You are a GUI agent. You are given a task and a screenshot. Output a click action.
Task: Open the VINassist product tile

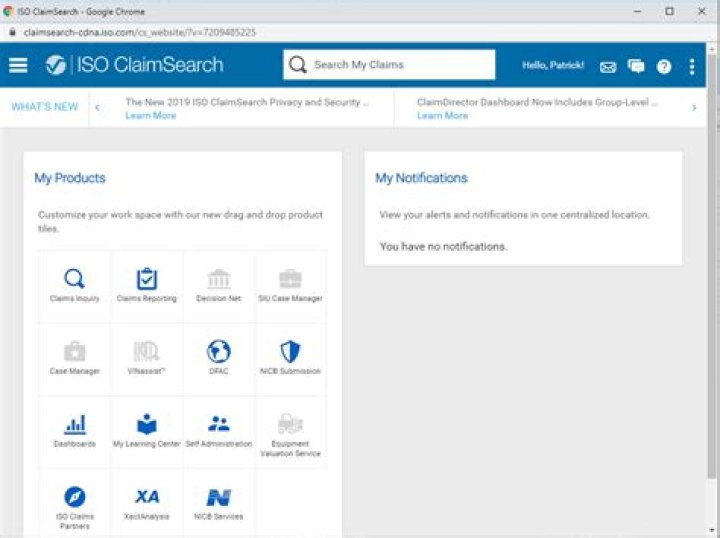[146, 359]
